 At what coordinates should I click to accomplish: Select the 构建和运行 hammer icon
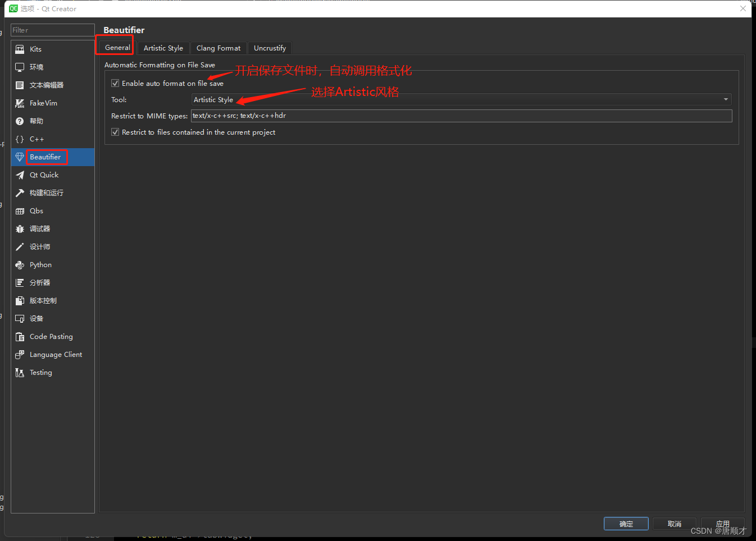tap(20, 193)
